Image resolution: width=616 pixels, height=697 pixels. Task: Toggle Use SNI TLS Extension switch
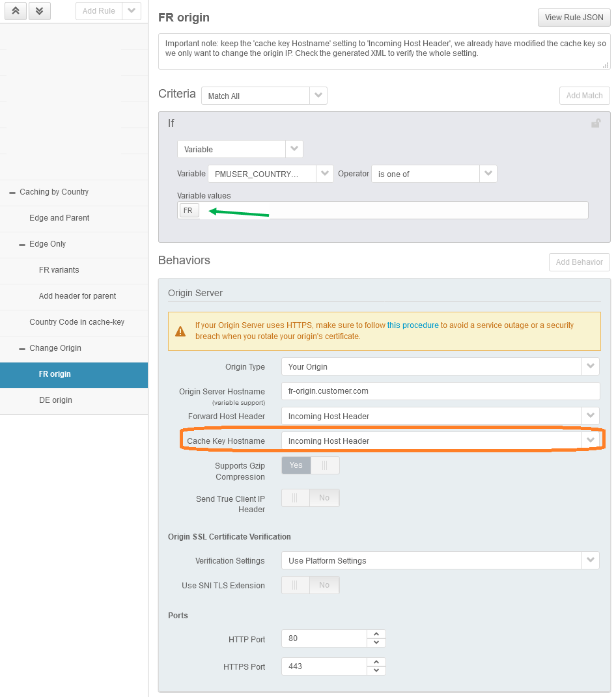tap(310, 585)
